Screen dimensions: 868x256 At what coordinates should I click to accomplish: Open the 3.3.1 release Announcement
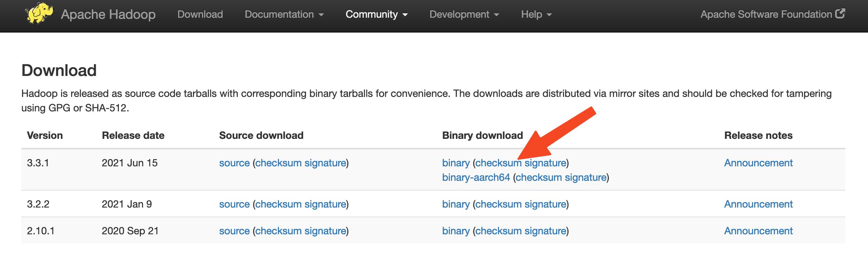pos(759,163)
